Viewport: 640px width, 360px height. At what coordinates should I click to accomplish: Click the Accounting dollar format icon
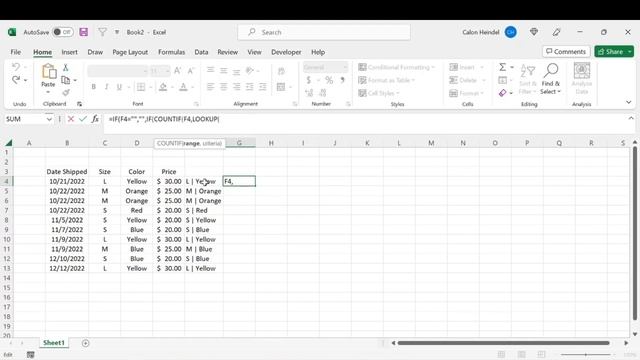click(x=309, y=80)
